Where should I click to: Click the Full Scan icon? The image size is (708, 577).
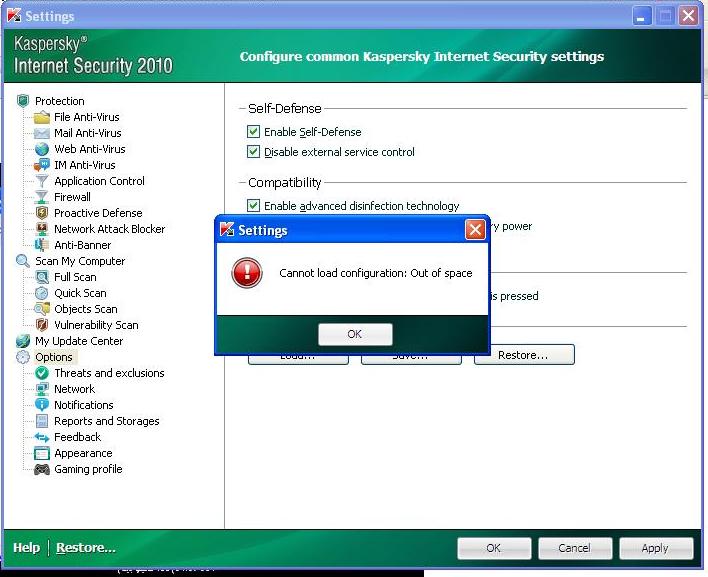[x=42, y=277]
